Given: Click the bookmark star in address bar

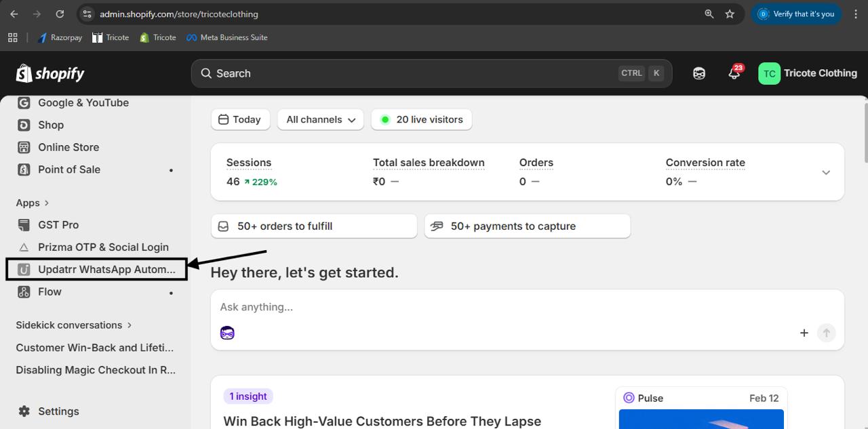Looking at the screenshot, I should (x=730, y=14).
